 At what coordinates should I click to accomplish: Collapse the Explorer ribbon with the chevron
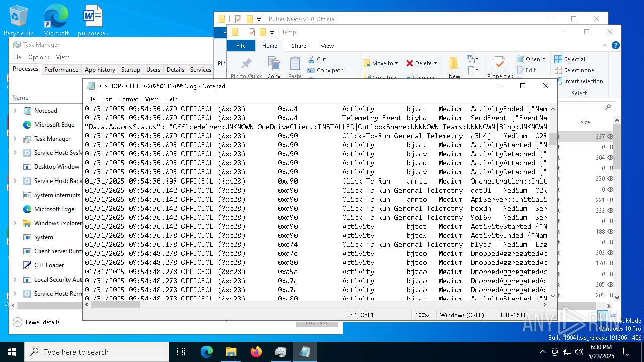[604, 45]
